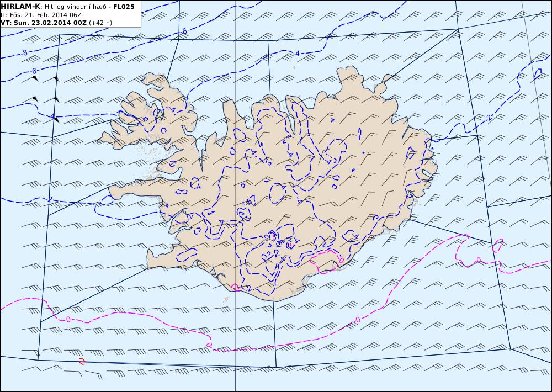Click the valid time 'VT: Sun. 23.02.2014 00Z'
This screenshot has height=392, width=552.
tap(44, 23)
